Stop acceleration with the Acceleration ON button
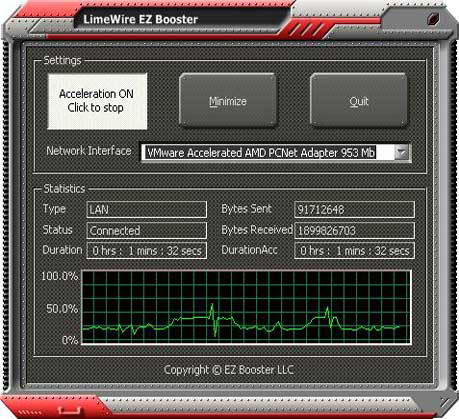459x419 pixels. click(x=97, y=101)
